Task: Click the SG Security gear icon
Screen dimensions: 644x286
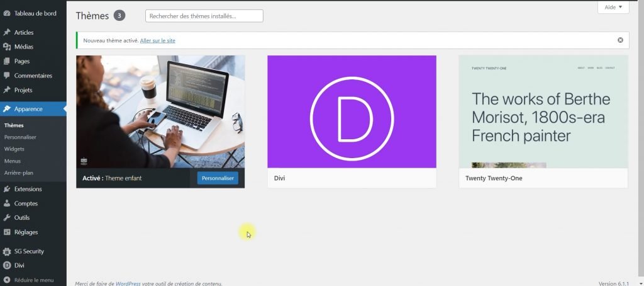Action: coord(7,251)
